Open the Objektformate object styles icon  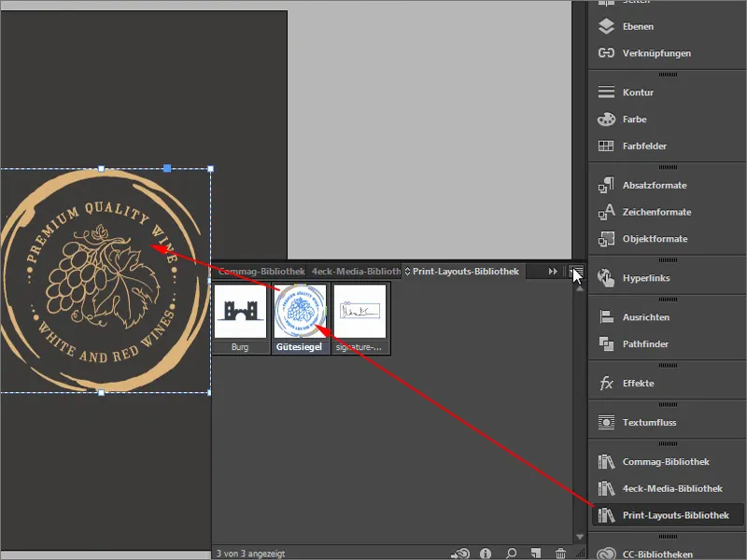606,239
